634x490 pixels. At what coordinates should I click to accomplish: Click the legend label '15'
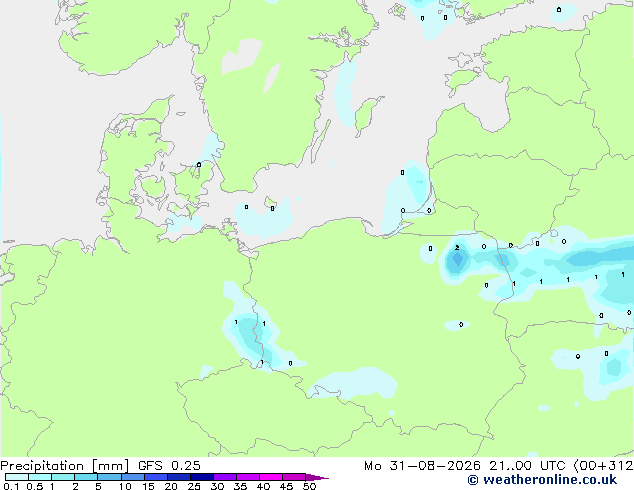click(148, 486)
